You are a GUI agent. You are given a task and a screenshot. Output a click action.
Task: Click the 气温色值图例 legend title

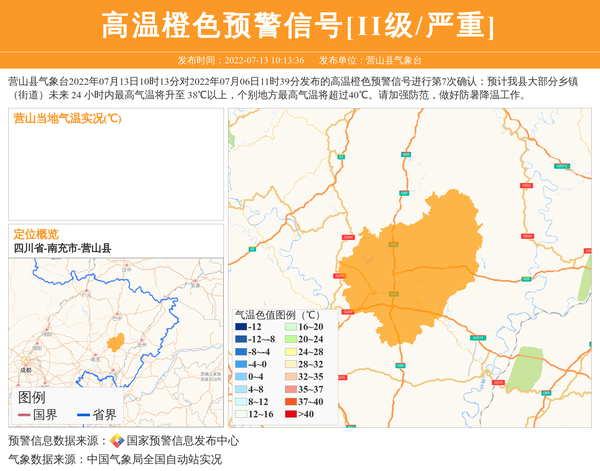tap(277, 313)
